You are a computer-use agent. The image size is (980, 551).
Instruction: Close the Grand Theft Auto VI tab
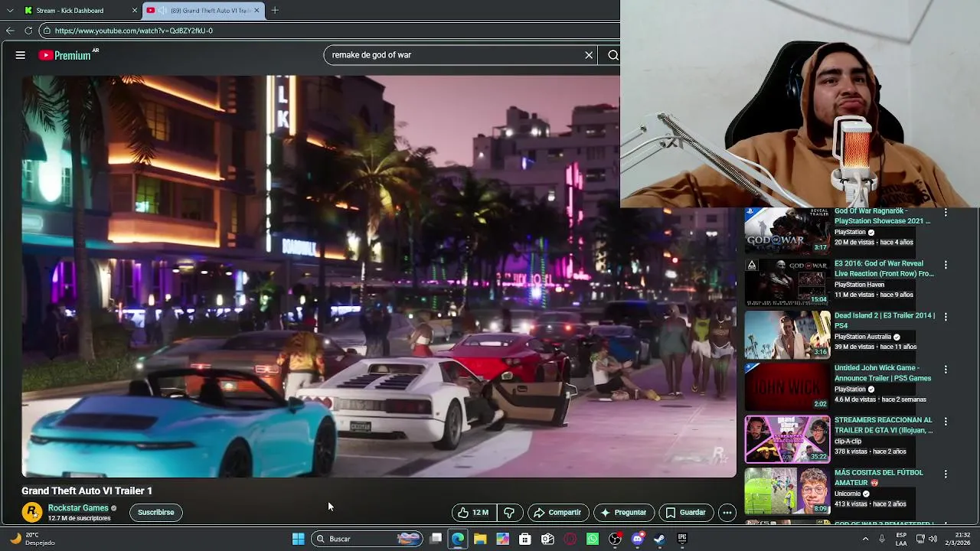257,11
